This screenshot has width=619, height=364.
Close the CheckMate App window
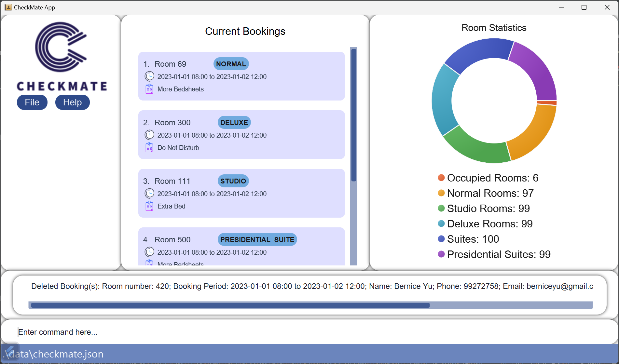(x=607, y=7)
